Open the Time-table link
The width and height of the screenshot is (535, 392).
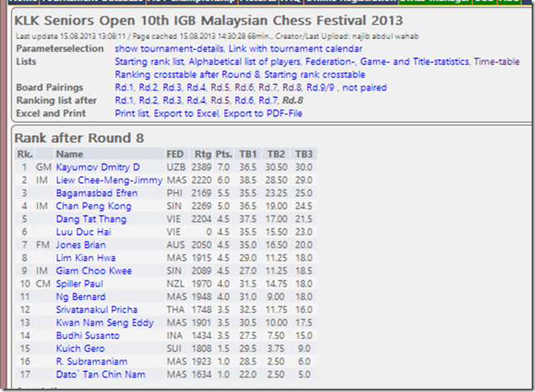pos(497,61)
